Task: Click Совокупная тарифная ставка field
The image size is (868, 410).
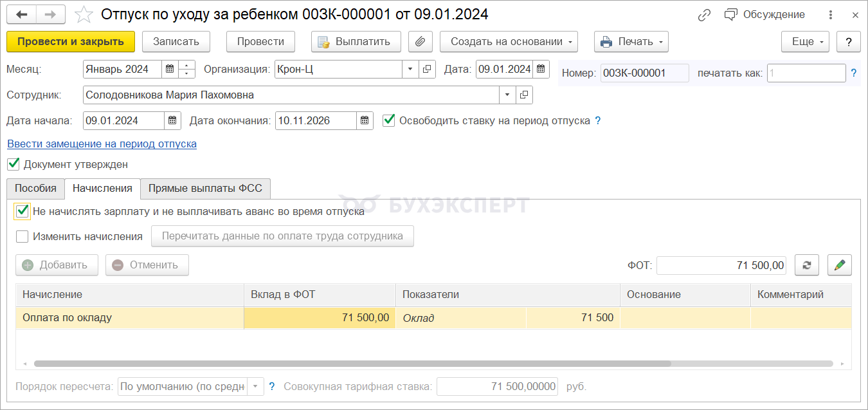Action: tap(498, 387)
